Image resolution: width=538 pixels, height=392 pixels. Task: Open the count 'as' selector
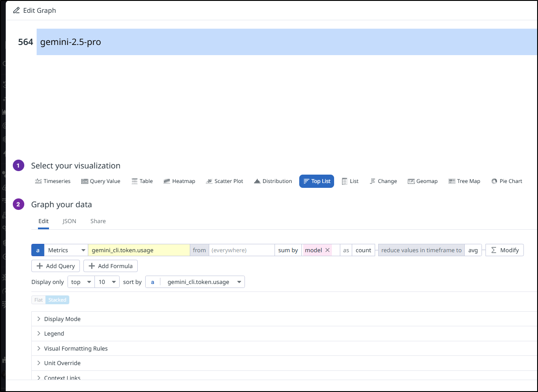(363, 250)
